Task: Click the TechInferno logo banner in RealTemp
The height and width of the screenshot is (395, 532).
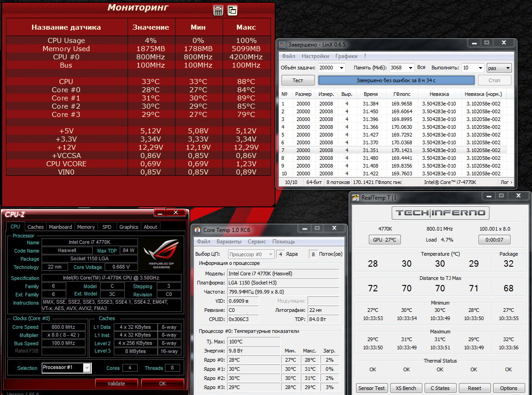Action: [x=441, y=213]
